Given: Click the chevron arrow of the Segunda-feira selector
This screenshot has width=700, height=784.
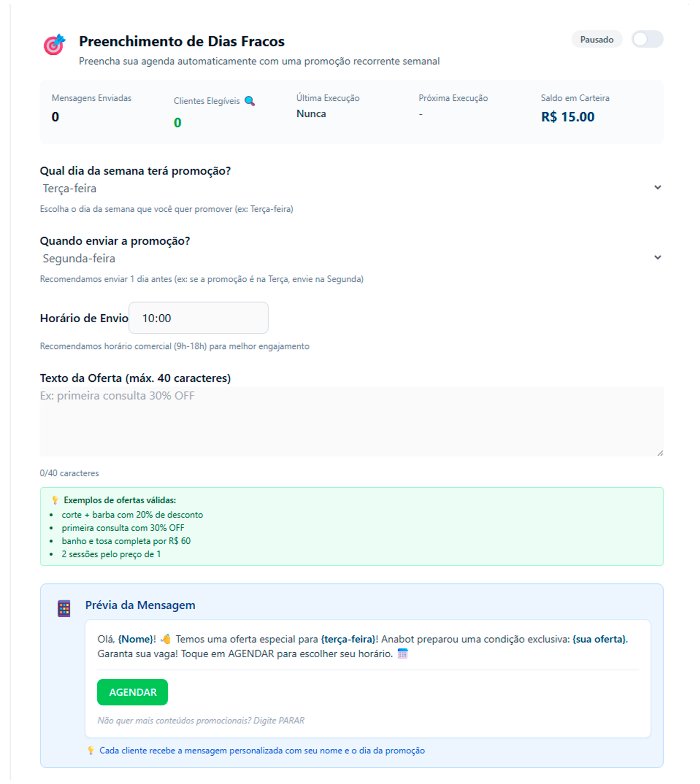Looking at the screenshot, I should [658, 258].
